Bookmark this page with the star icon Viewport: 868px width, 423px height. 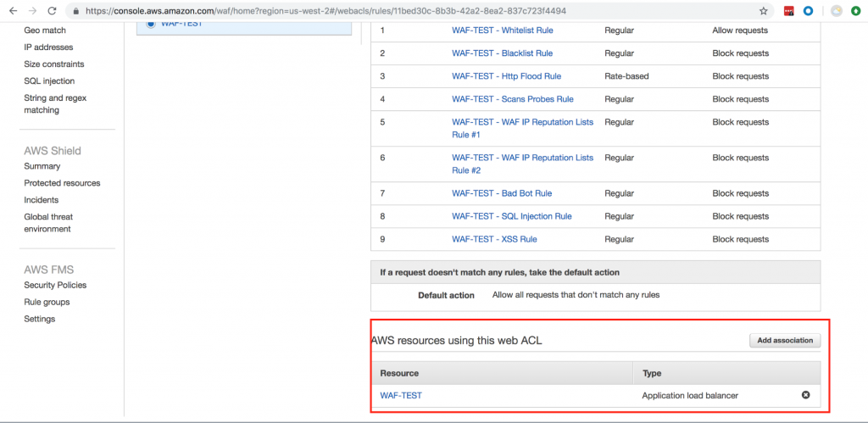point(764,10)
